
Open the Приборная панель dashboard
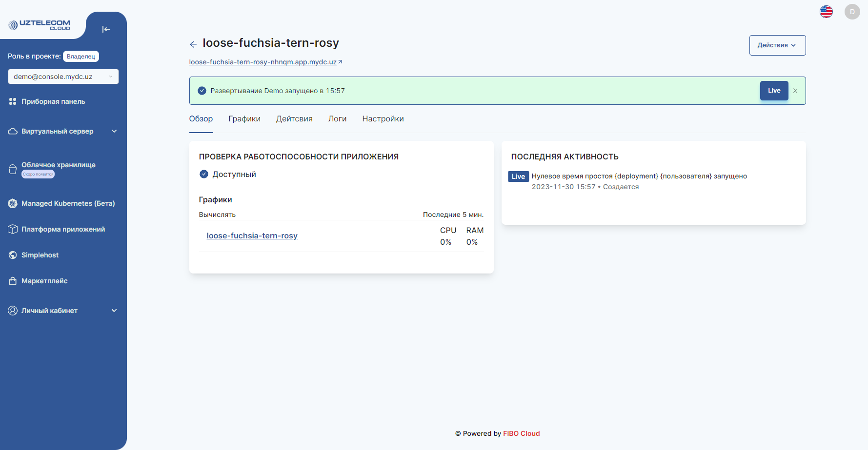tap(54, 101)
